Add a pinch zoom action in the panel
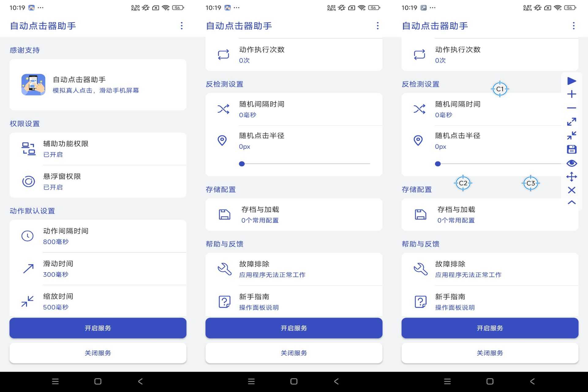 571,135
